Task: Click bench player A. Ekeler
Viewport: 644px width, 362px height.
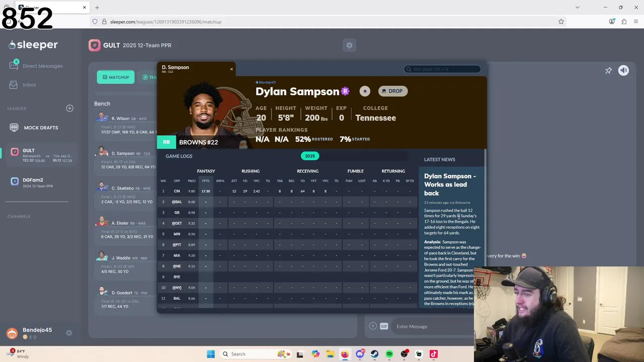Action: pos(126,229)
